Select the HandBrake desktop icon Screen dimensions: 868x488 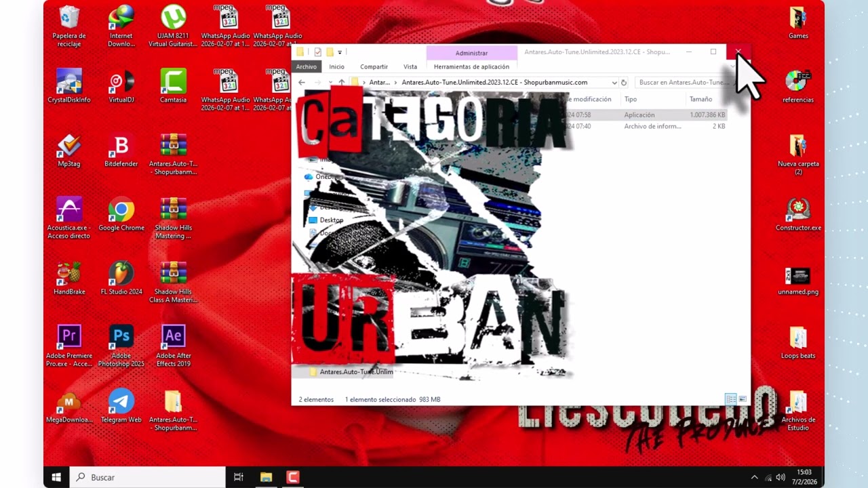[x=69, y=278]
